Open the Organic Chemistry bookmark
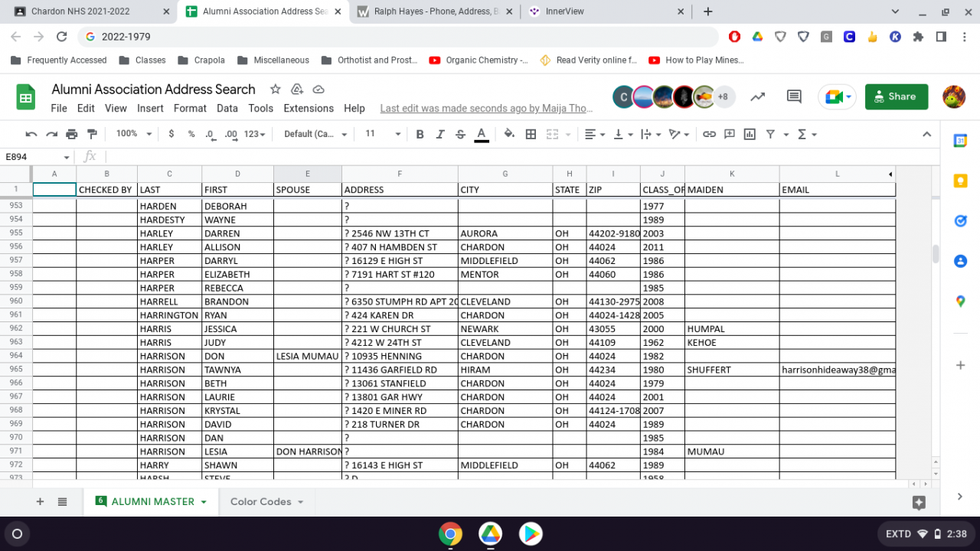Image resolution: width=980 pixels, height=551 pixels. click(x=479, y=60)
